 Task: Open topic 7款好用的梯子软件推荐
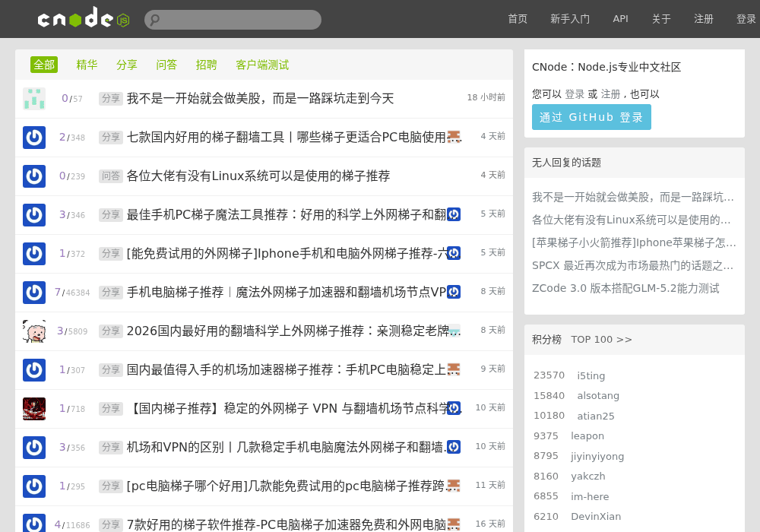click(286, 524)
